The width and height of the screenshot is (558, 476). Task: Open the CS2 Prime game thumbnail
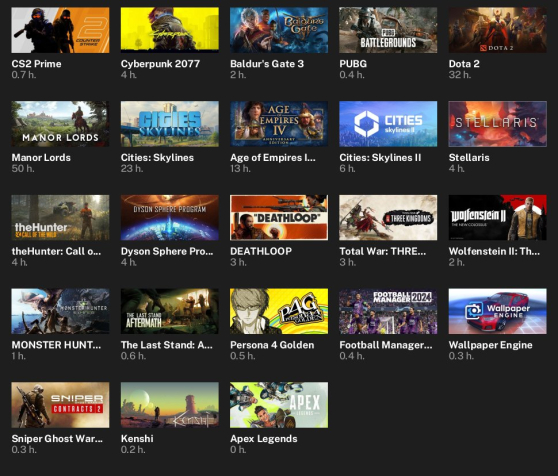point(60,30)
